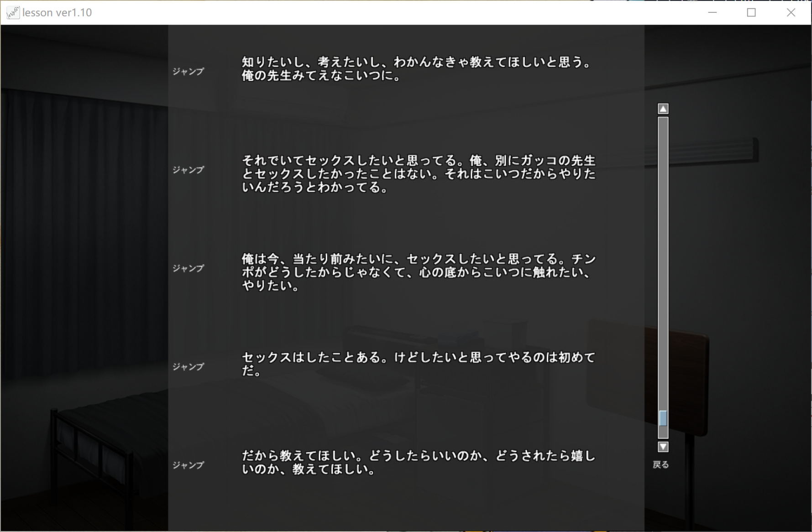Select ジャンプ beside だから教えてほしい line
The image size is (812, 532).
tap(188, 465)
